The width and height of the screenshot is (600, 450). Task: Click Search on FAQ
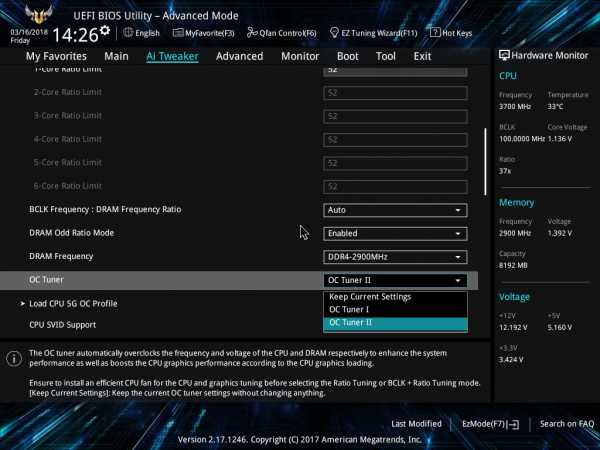pyautogui.click(x=567, y=424)
